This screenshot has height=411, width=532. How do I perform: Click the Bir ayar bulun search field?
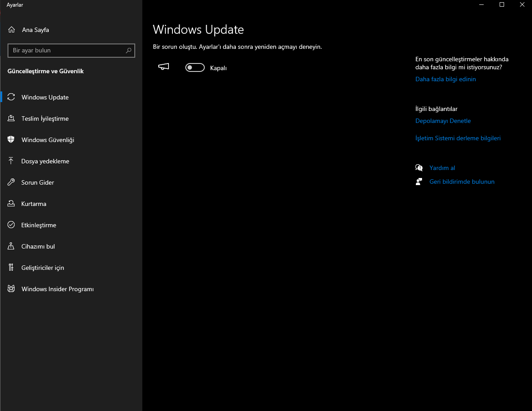pyautogui.click(x=66, y=51)
